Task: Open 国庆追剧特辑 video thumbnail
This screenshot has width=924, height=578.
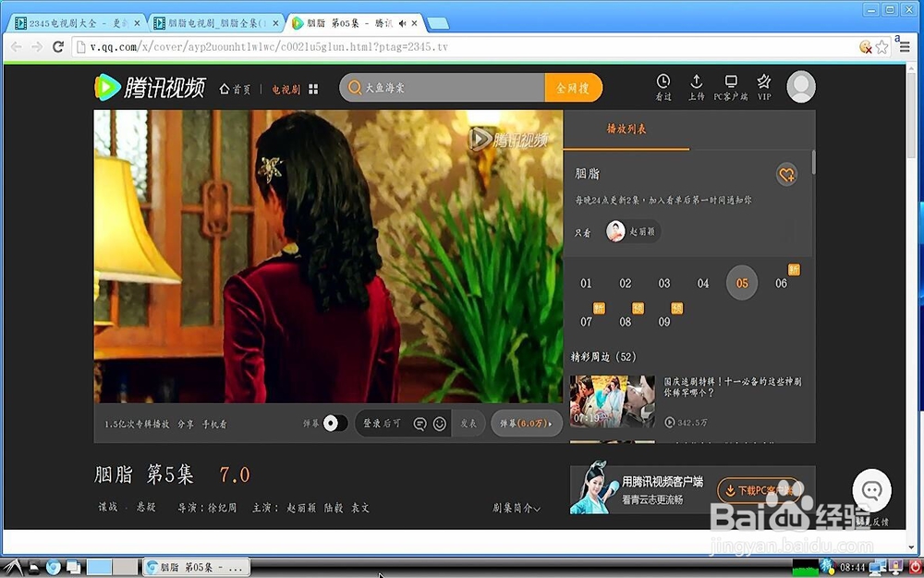Action: [x=613, y=401]
